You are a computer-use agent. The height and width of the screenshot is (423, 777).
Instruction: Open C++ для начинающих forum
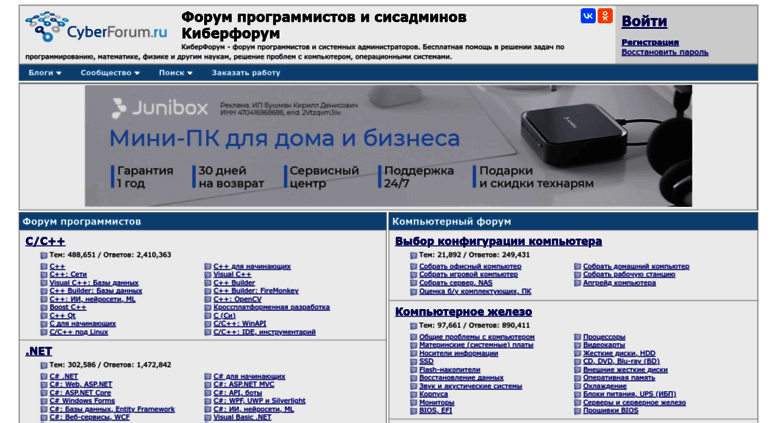[252, 266]
